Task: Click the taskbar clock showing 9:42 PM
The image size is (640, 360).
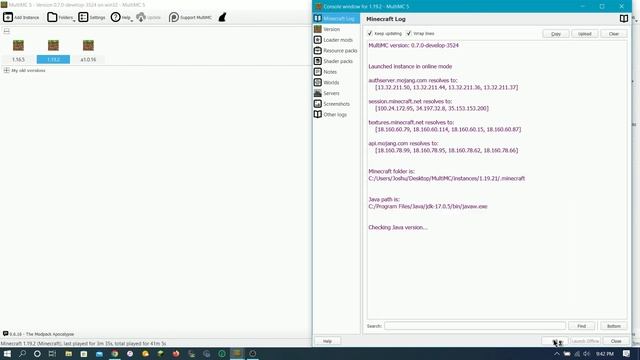Action: point(605,353)
